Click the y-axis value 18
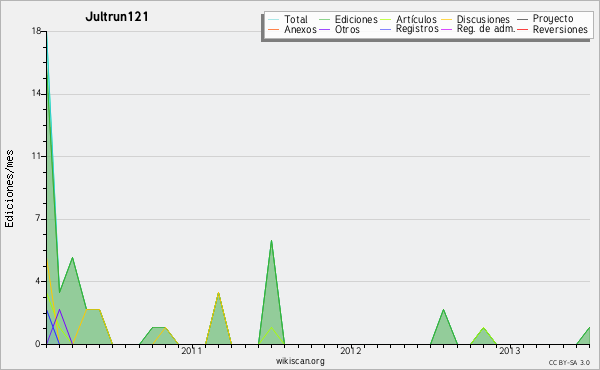Screen dimensions: 600x370 pyautogui.click(x=36, y=31)
